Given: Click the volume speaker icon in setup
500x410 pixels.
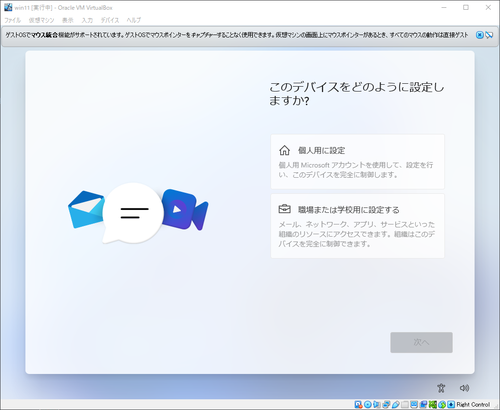Looking at the screenshot, I should [464, 388].
